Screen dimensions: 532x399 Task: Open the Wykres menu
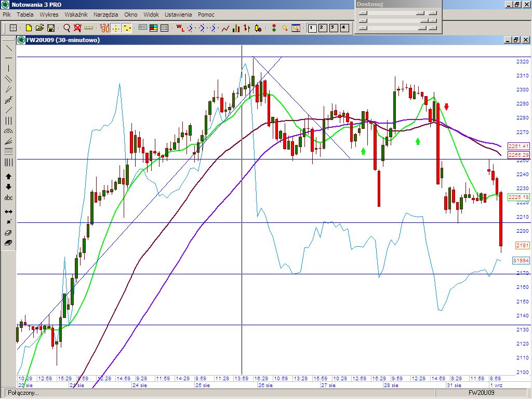tap(49, 15)
